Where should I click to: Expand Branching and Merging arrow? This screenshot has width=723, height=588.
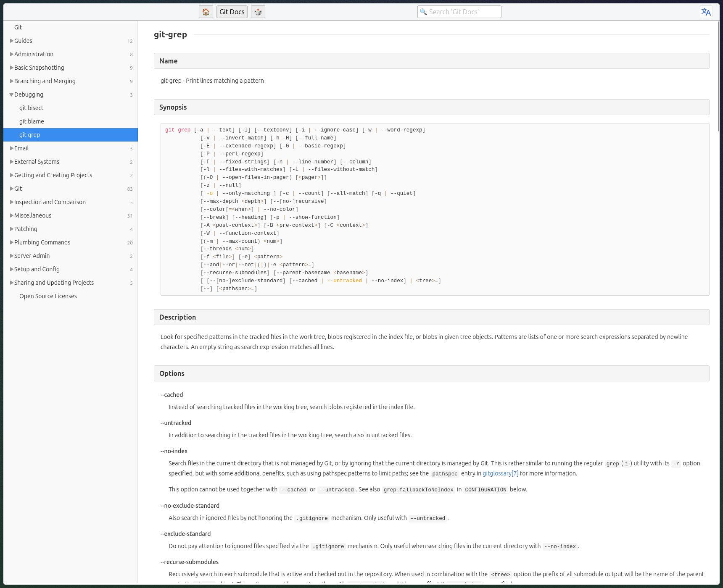coord(12,81)
